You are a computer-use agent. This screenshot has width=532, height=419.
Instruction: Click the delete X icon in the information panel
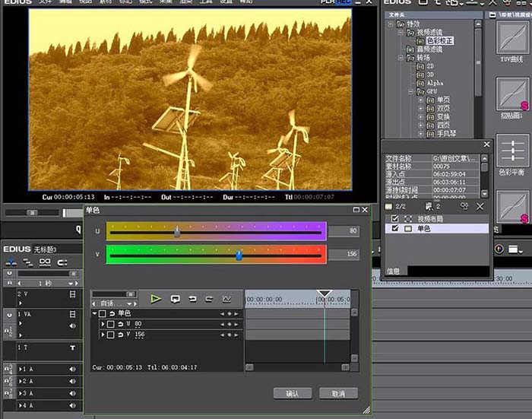coord(480,206)
